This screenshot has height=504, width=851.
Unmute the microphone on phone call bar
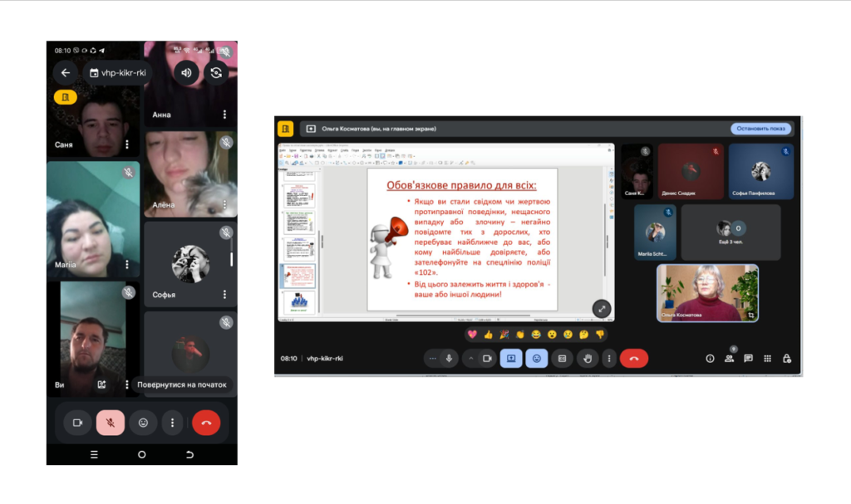[x=110, y=423]
